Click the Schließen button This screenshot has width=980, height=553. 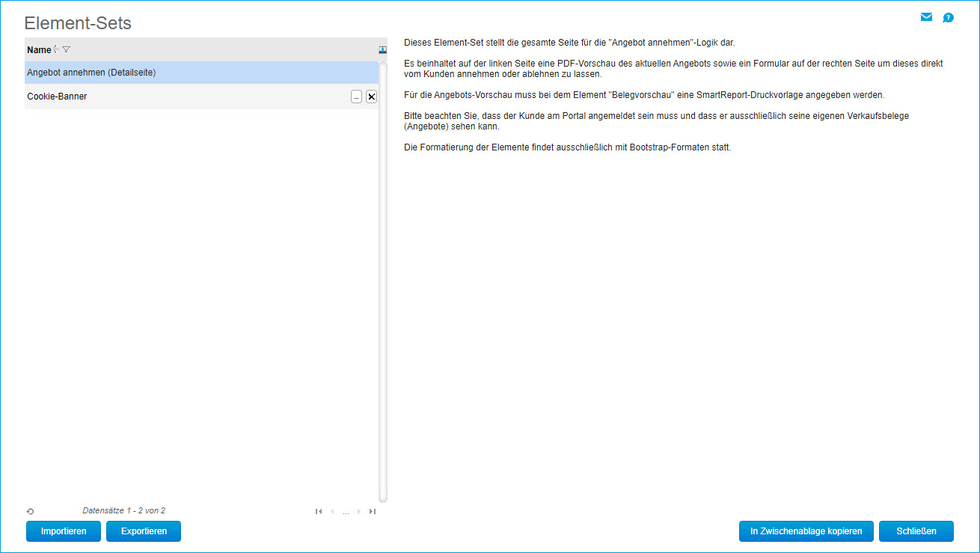[x=916, y=531]
